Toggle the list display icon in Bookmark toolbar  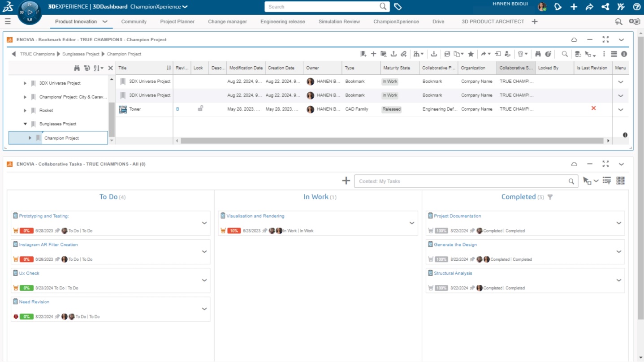click(x=614, y=54)
